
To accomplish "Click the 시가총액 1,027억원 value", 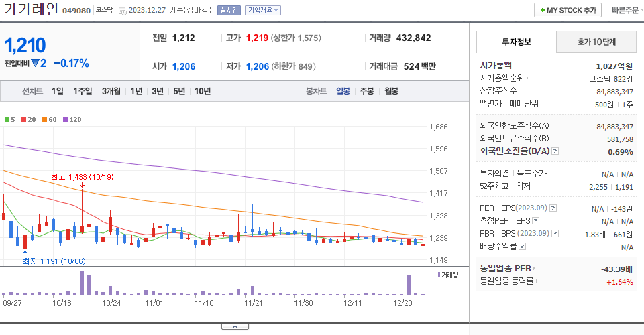I will pos(614,66).
